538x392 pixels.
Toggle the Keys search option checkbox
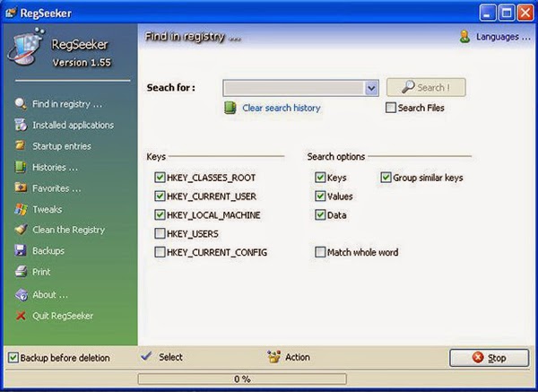point(320,178)
